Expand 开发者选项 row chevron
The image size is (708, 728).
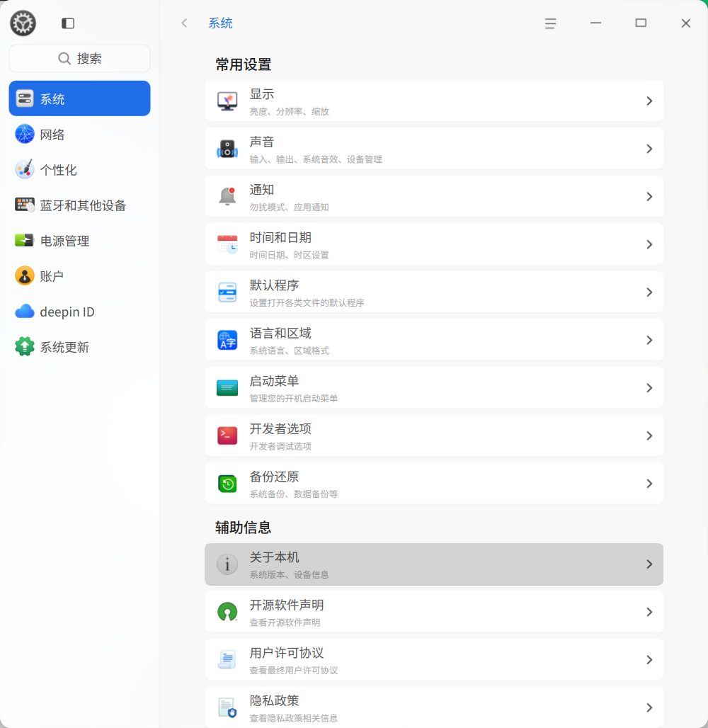pos(649,436)
